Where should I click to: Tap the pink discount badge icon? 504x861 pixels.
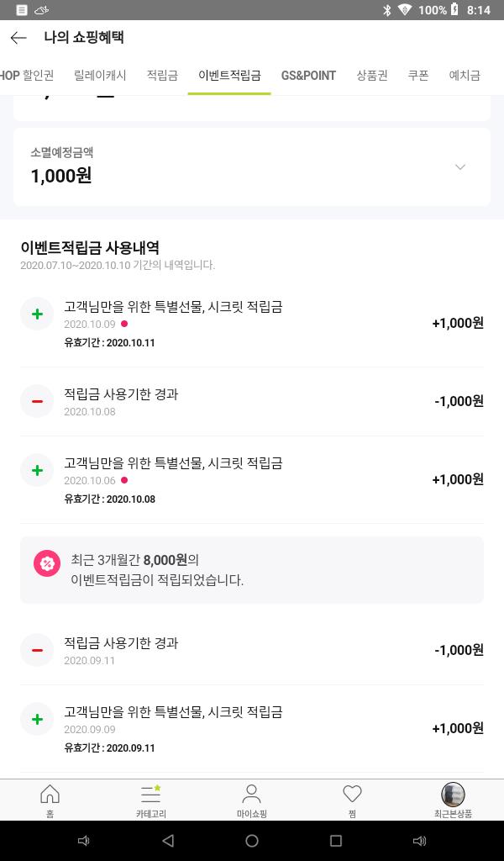(x=47, y=563)
